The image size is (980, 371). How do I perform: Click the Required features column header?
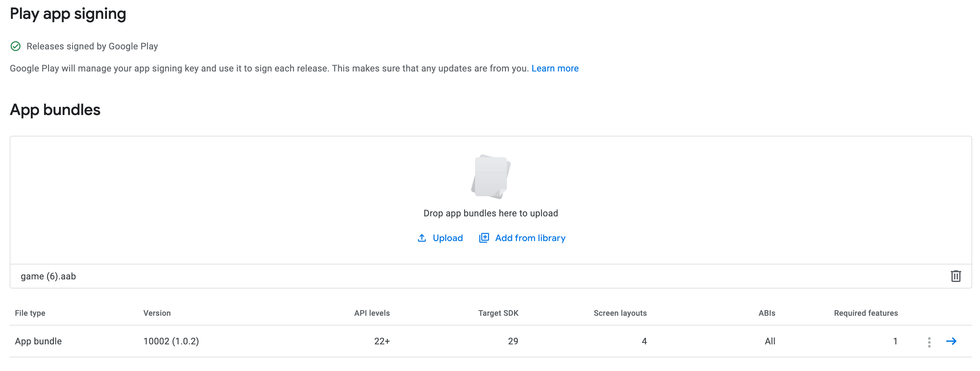tap(865, 313)
